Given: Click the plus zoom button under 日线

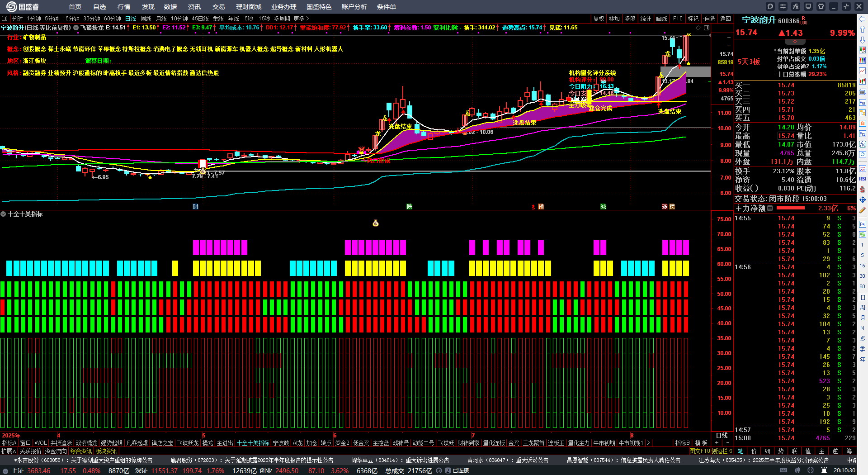Looking at the screenshot, I should [717, 443].
